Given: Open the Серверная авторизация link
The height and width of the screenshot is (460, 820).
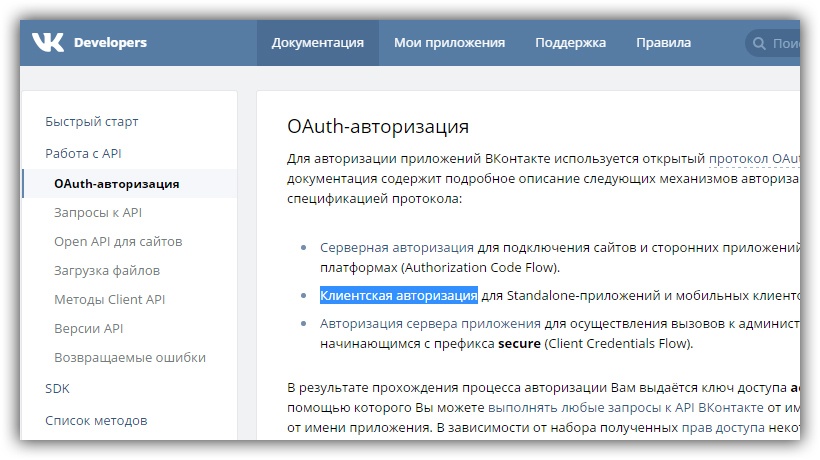Looking at the screenshot, I should pyautogui.click(x=396, y=247).
